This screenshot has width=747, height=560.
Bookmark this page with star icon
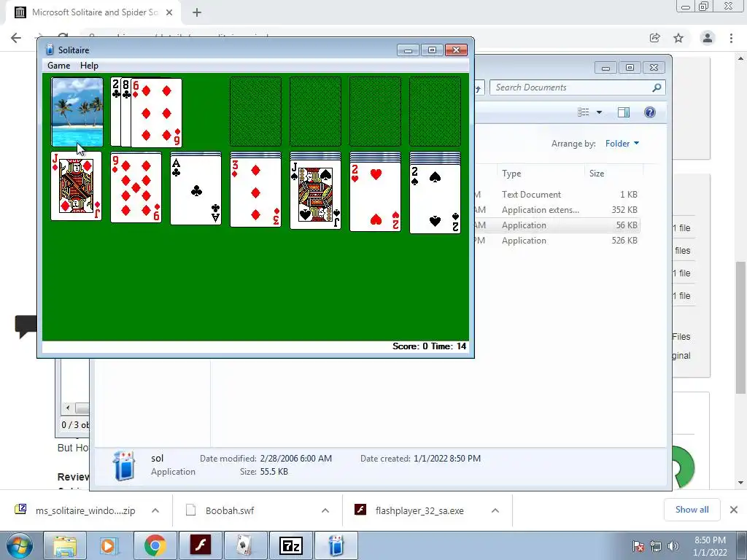click(678, 38)
